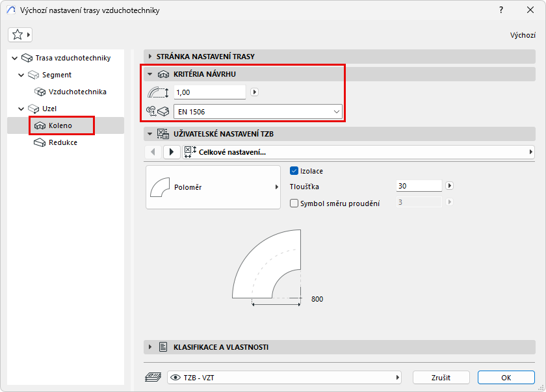
Task: Uncheck the Izolace checkbox
Action: coord(294,171)
